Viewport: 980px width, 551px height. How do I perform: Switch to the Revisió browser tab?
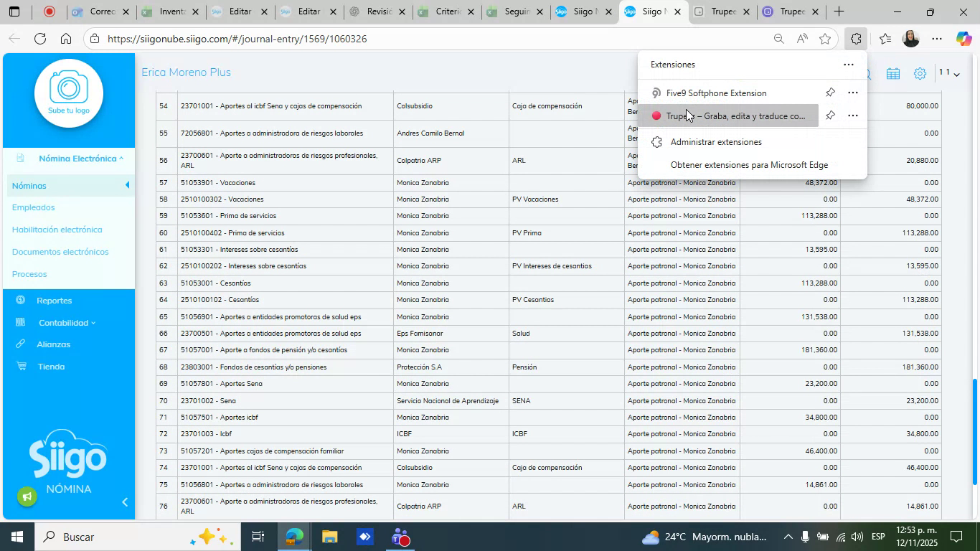(x=376, y=11)
